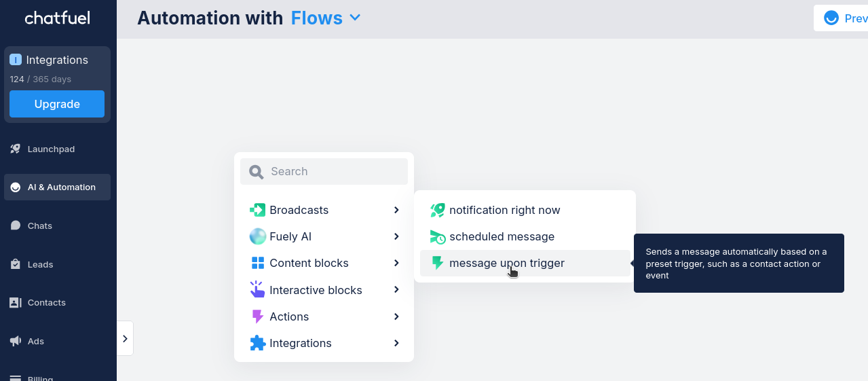Image resolution: width=868 pixels, height=381 pixels.
Task: Click the Launchpad rocket icon
Action: [16, 149]
